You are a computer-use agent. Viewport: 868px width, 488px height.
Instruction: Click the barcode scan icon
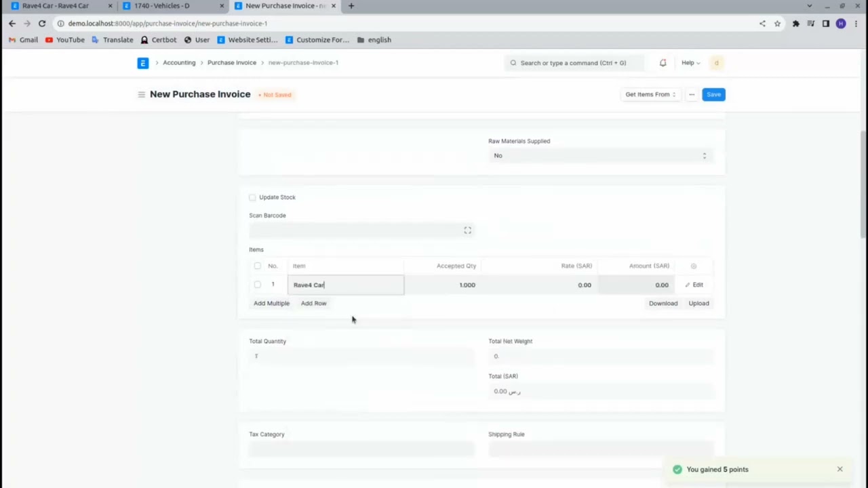tap(467, 230)
